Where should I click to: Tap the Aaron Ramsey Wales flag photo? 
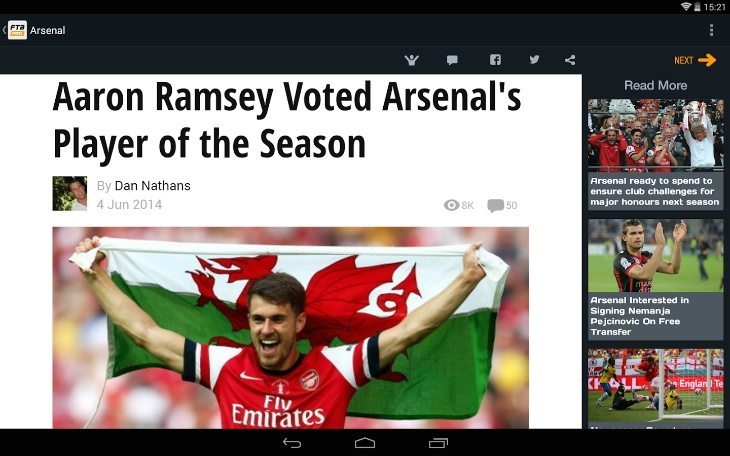click(x=291, y=328)
